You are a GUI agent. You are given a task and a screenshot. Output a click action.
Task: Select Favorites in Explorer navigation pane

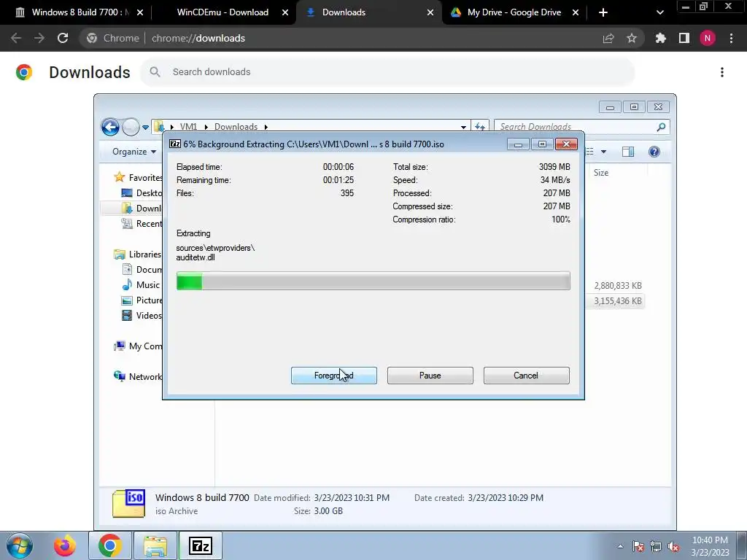tap(138, 178)
